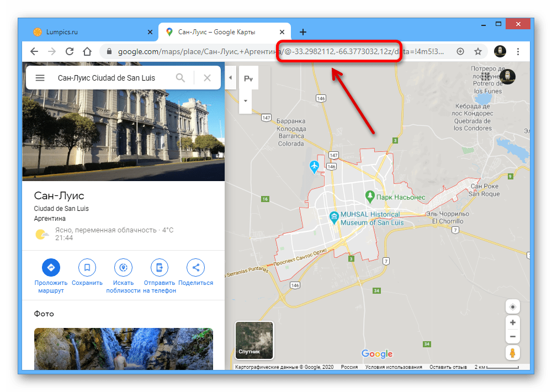The width and height of the screenshot is (552, 392).
Task: Open a new browser tab
Action: [x=303, y=32]
